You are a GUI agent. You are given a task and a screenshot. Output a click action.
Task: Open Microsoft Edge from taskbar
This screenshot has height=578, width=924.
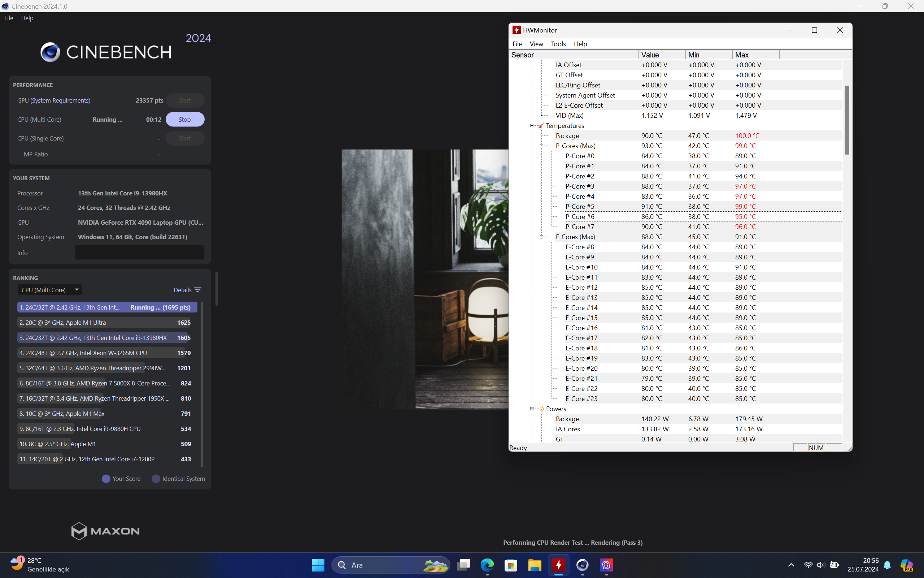pos(487,565)
